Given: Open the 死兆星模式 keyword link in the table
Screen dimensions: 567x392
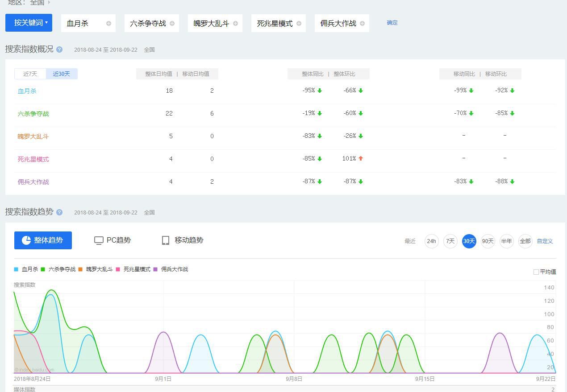Looking at the screenshot, I should point(33,159).
